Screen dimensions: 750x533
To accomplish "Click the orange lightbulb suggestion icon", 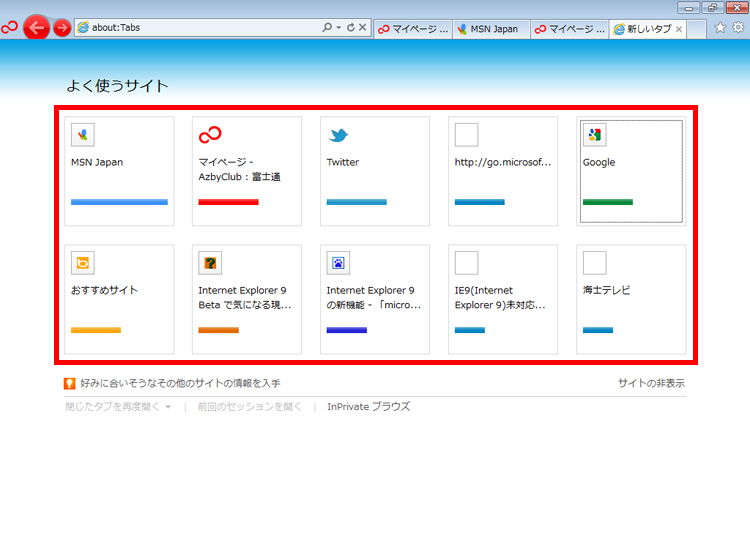I will pyautogui.click(x=70, y=383).
